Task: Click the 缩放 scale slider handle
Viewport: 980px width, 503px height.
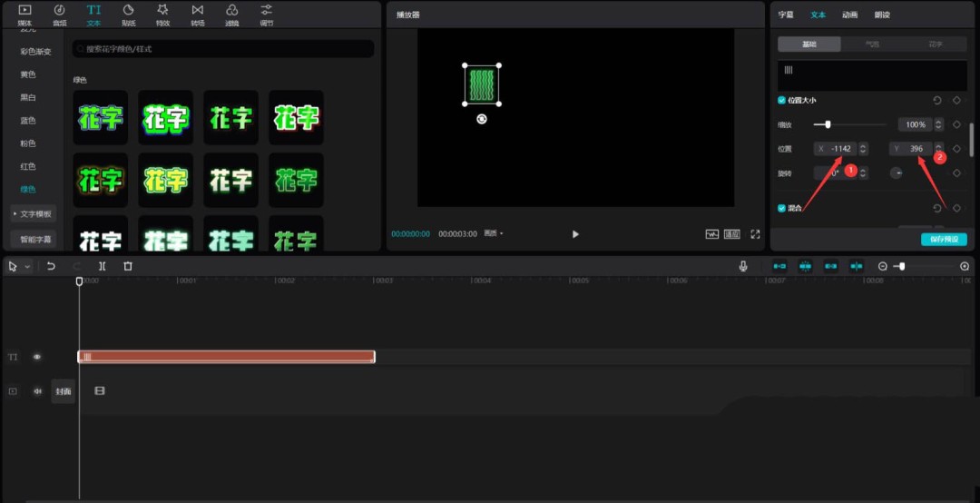Action: pyautogui.click(x=828, y=124)
